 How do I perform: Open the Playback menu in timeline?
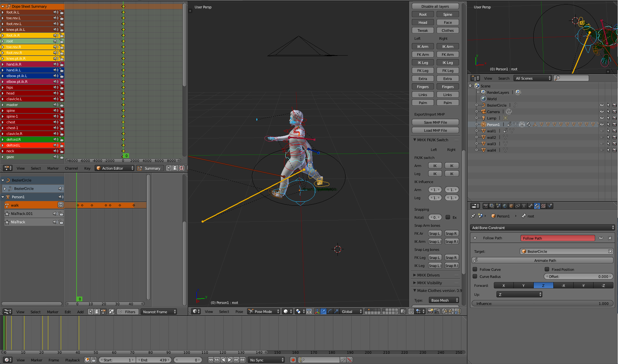click(x=72, y=360)
